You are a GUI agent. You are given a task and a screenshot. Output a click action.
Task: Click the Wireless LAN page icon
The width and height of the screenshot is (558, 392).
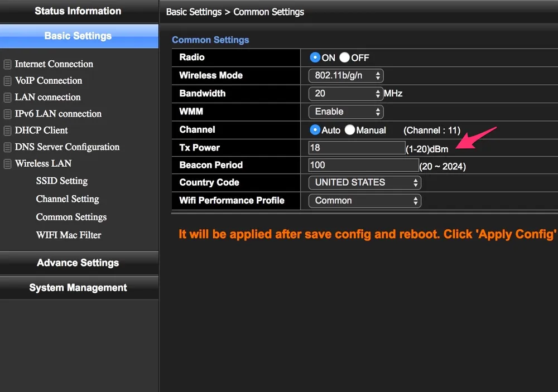[7, 164]
